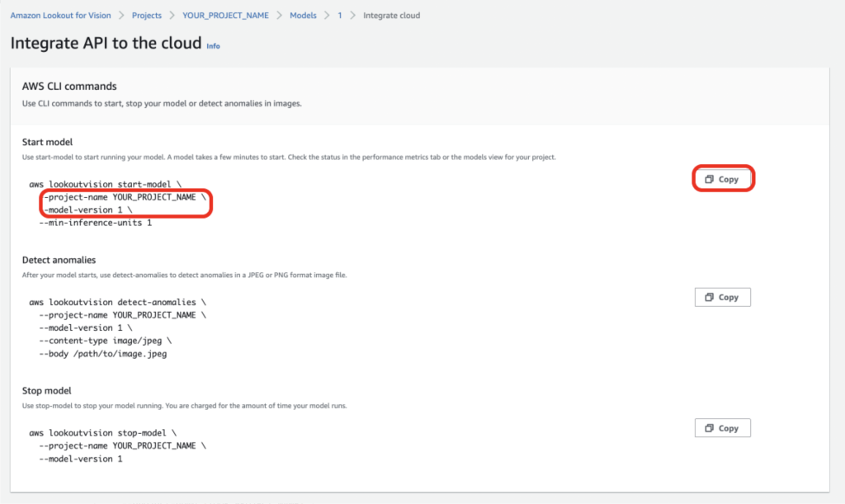Copy the Stop model command
This screenshot has height=504, width=845.
(x=722, y=428)
